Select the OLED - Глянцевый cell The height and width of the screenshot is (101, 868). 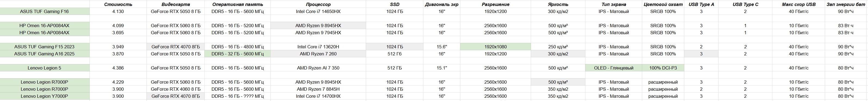coord(613,68)
